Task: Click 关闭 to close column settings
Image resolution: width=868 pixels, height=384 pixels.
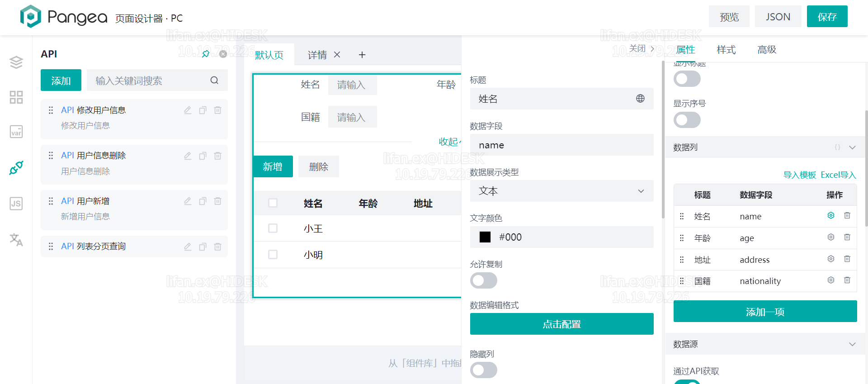Action: coord(642,48)
